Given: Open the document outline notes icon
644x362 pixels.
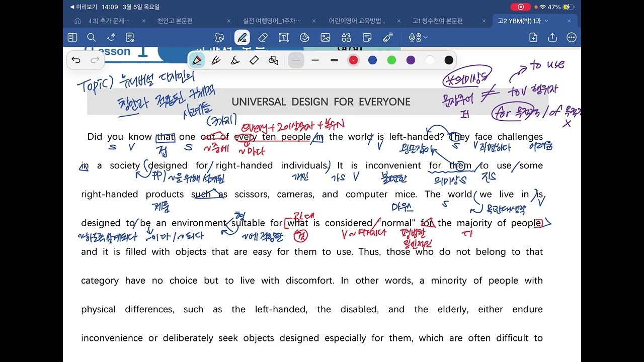Looking at the screenshot, I should (x=130, y=37).
